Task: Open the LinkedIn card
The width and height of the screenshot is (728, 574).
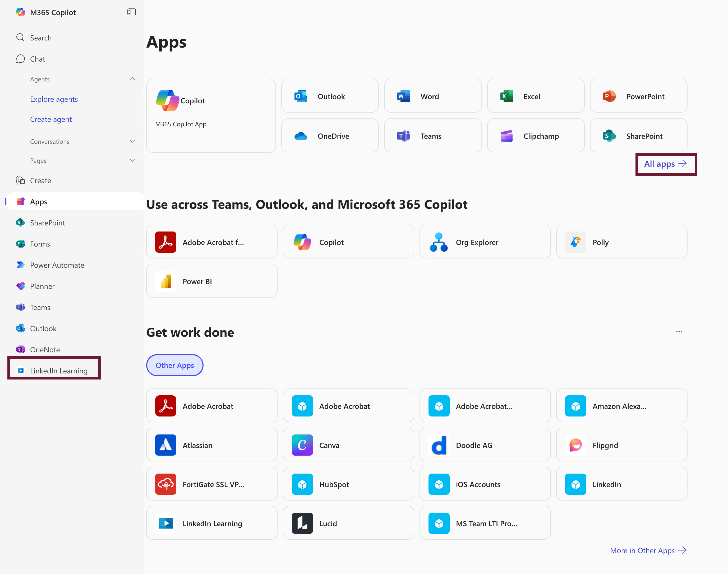Action: [x=622, y=484]
